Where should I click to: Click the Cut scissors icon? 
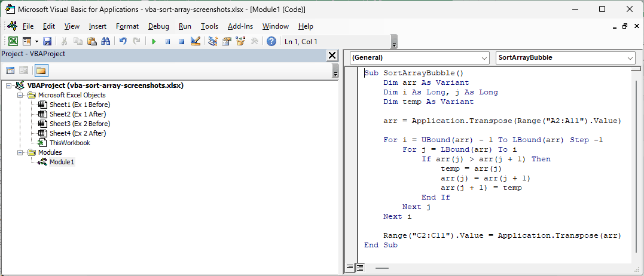pos(65,41)
